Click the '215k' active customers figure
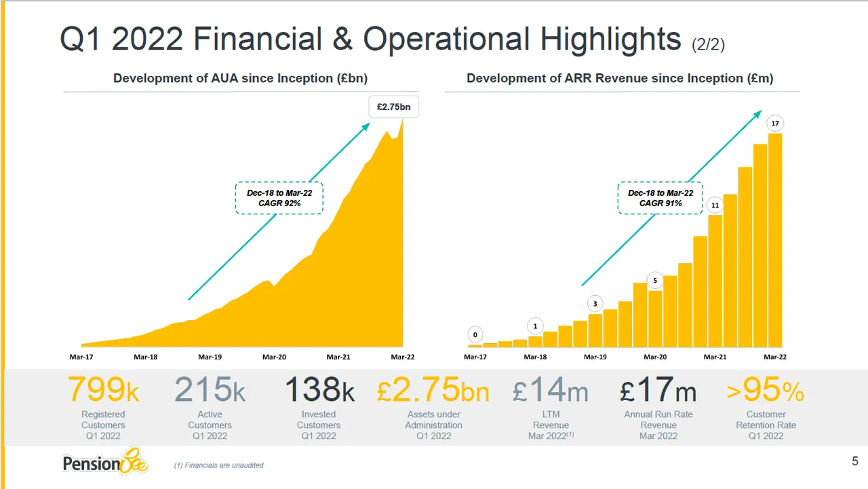 coord(210,391)
